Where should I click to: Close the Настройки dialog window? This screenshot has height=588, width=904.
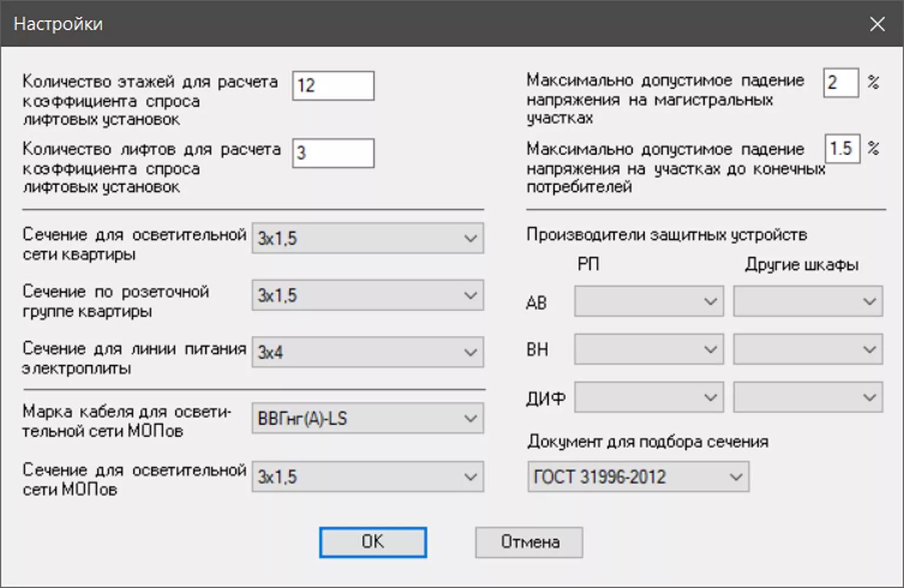click(877, 24)
